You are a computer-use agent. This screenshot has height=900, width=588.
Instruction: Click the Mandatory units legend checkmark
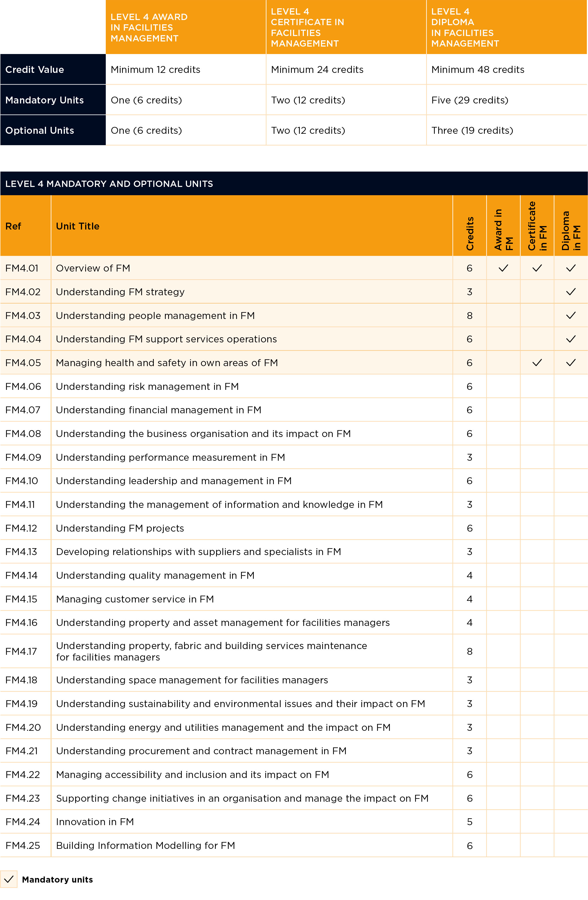tap(9, 879)
